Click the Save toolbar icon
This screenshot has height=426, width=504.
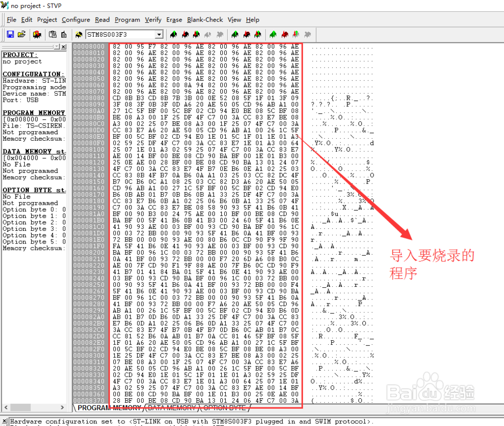click(10, 34)
